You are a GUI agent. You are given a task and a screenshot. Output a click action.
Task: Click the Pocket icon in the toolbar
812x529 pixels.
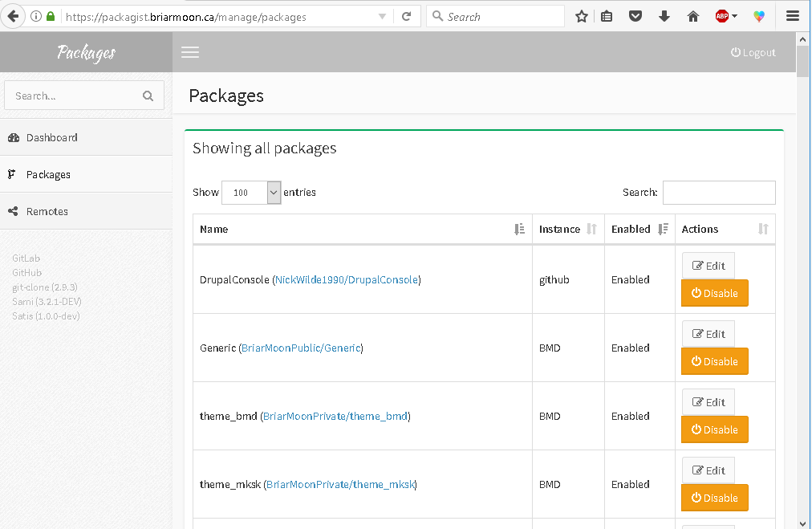[635, 17]
